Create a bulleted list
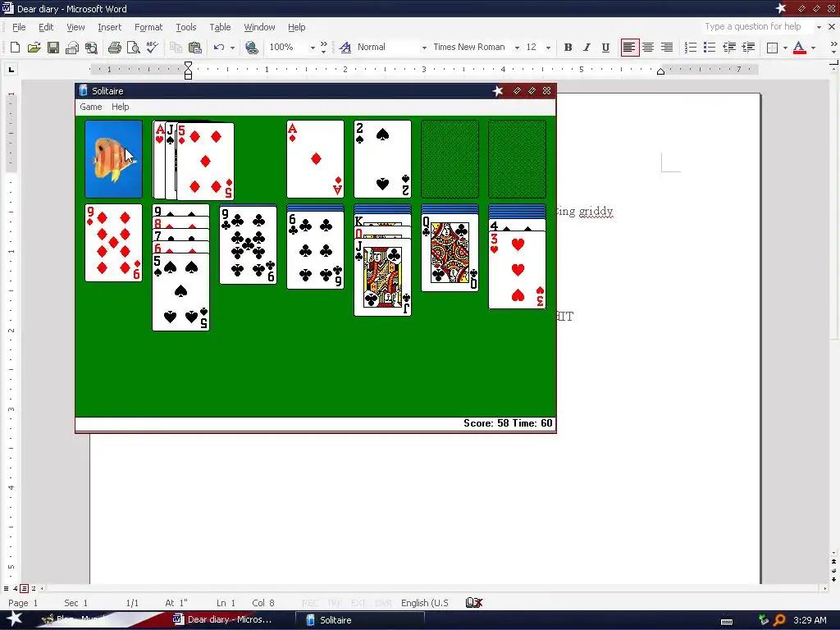This screenshot has height=630, width=840. click(x=710, y=47)
